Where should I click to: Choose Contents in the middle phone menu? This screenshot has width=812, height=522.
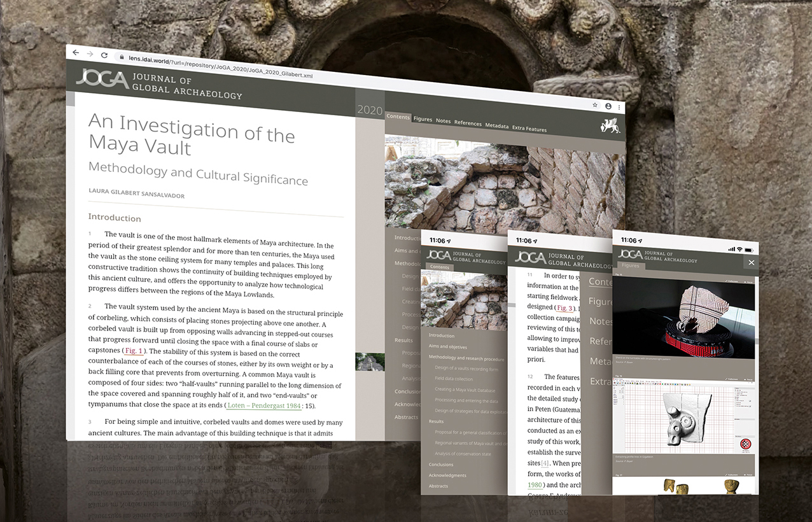pos(601,281)
